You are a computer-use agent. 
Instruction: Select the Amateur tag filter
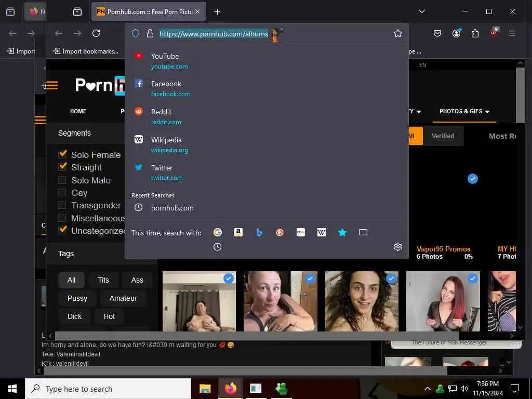[x=123, y=298]
